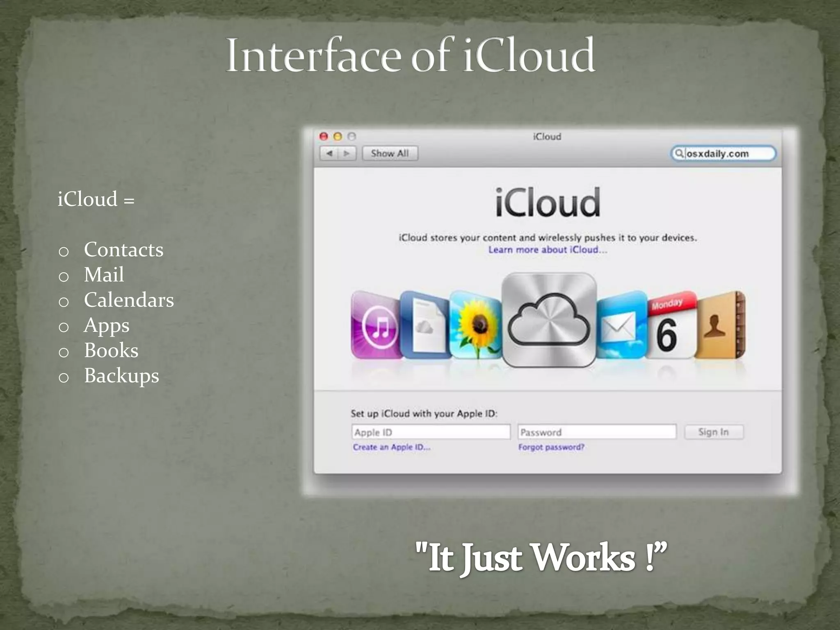The height and width of the screenshot is (630, 840).
Task: Close the iCloud window with red button
Action: tap(324, 136)
